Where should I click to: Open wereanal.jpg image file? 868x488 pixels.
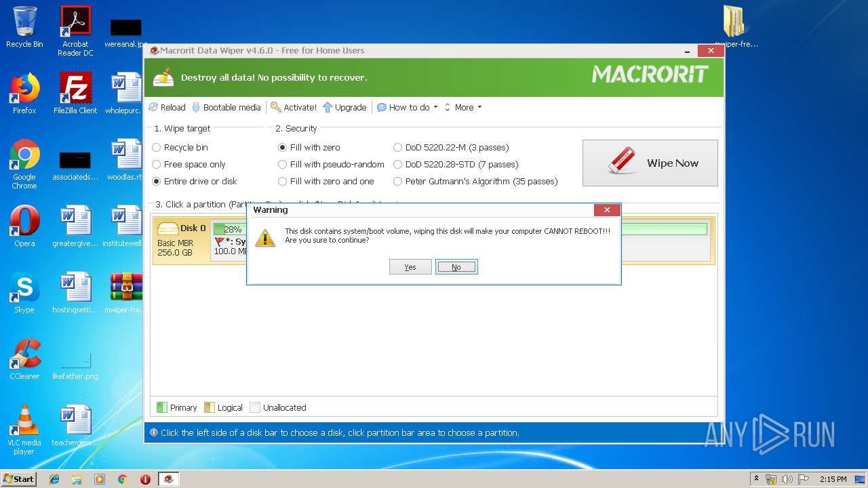126,32
